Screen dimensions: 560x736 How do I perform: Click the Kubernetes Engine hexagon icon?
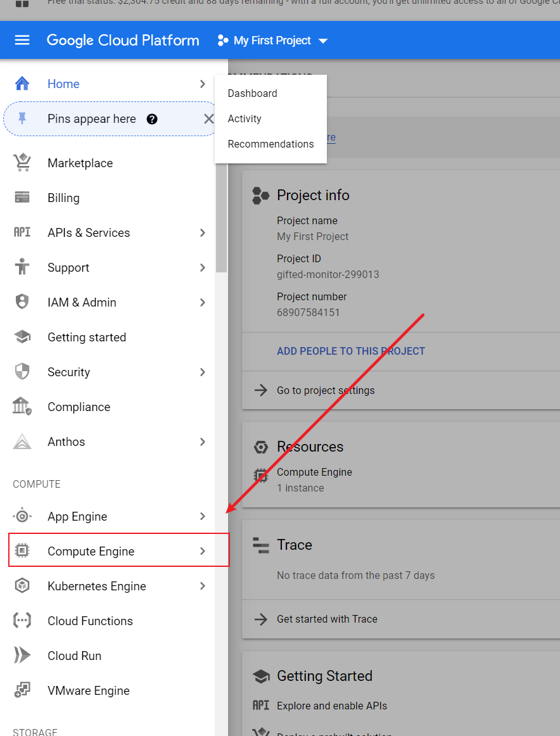coord(22,585)
